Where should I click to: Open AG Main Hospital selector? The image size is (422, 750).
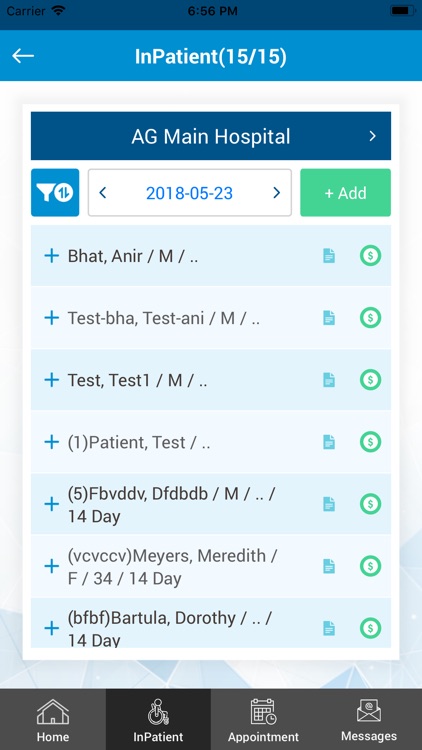pyautogui.click(x=211, y=136)
